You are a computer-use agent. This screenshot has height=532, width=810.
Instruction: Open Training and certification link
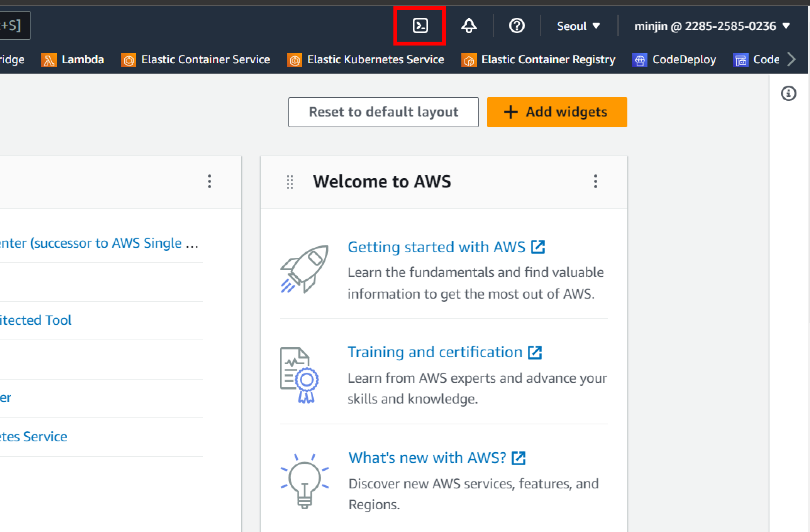click(435, 352)
